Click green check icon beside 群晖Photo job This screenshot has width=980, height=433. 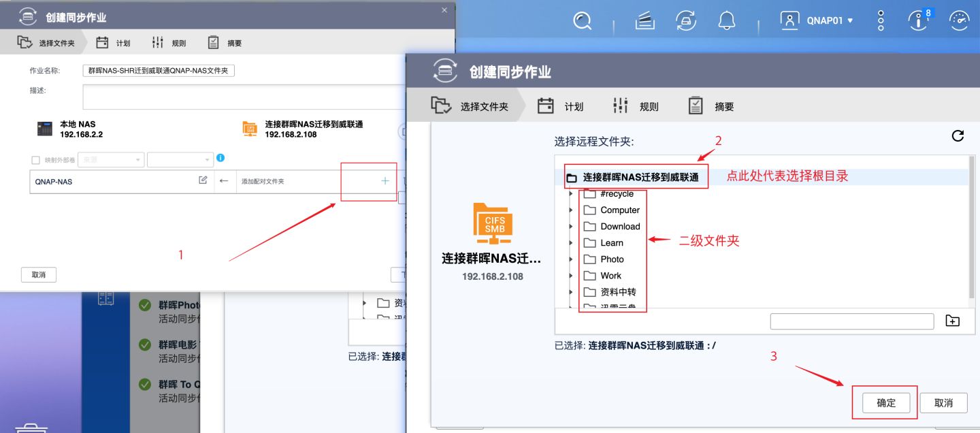pos(145,306)
